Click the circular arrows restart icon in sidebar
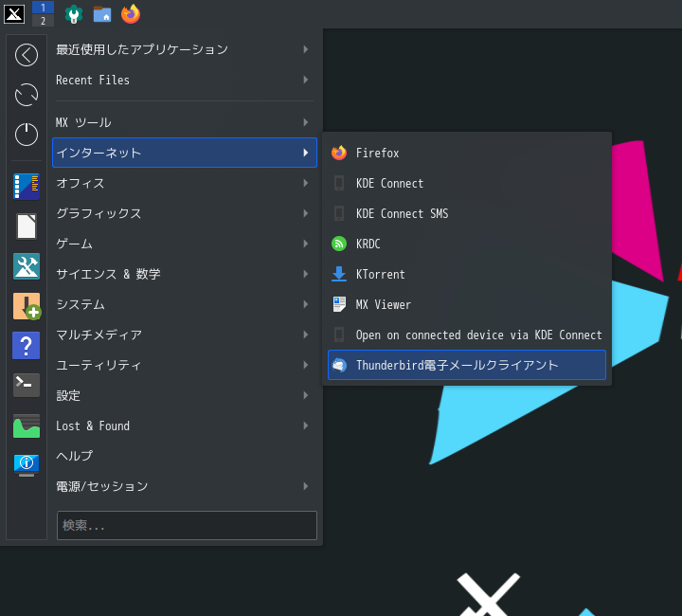The image size is (682, 616). pos(27,95)
